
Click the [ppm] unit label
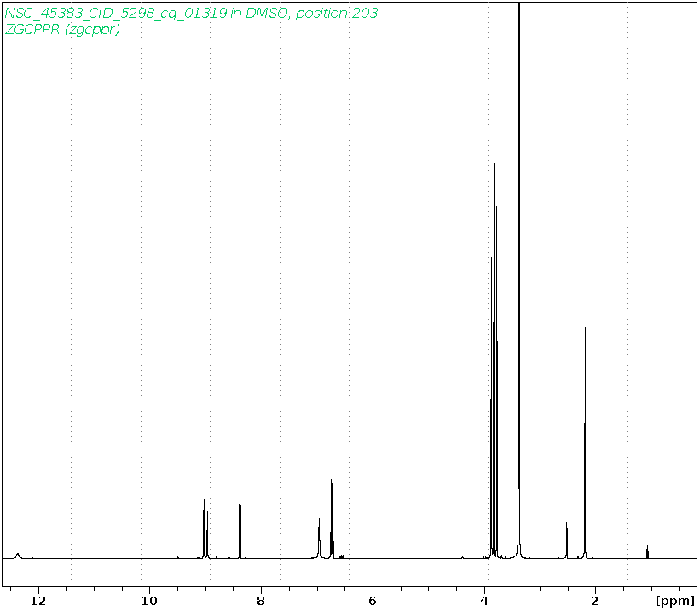point(675,601)
